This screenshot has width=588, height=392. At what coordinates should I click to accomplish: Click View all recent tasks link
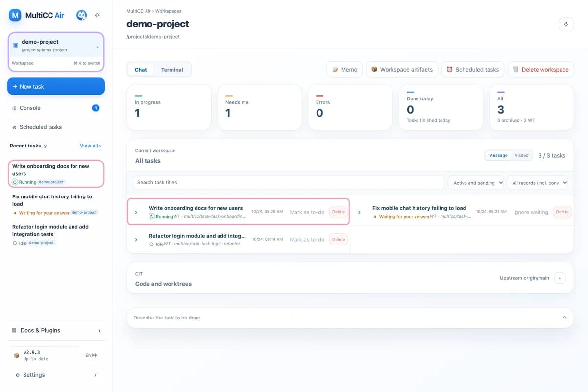tap(91, 146)
